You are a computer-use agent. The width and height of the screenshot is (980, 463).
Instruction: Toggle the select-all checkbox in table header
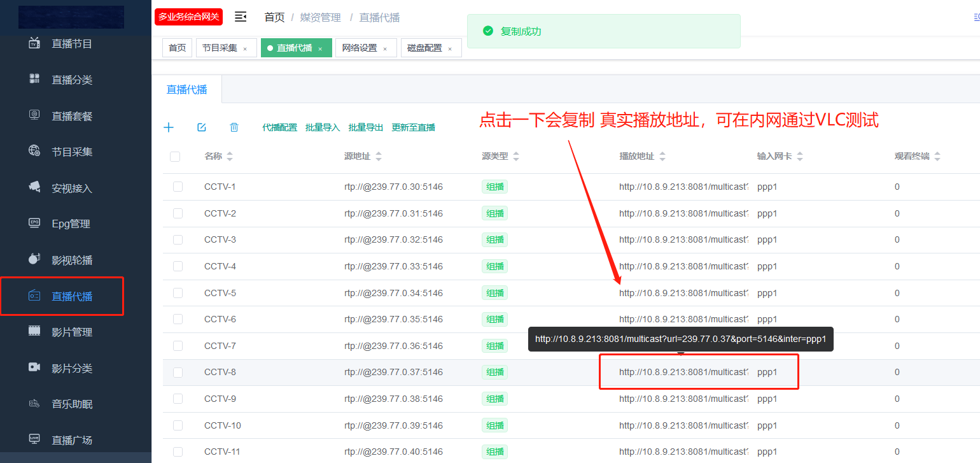[175, 157]
